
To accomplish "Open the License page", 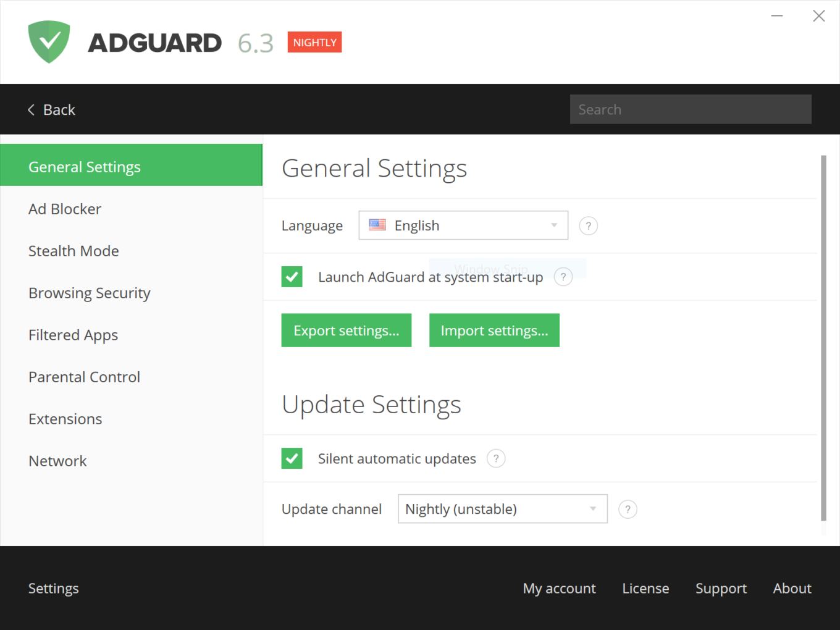I will click(x=645, y=589).
